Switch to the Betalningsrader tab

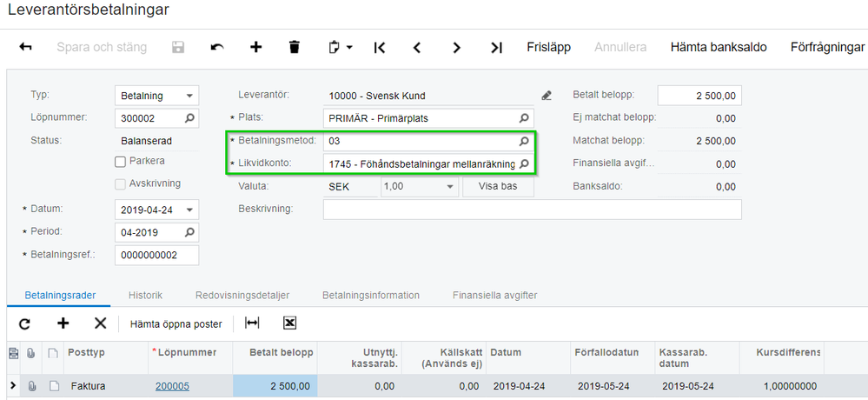[x=60, y=296]
